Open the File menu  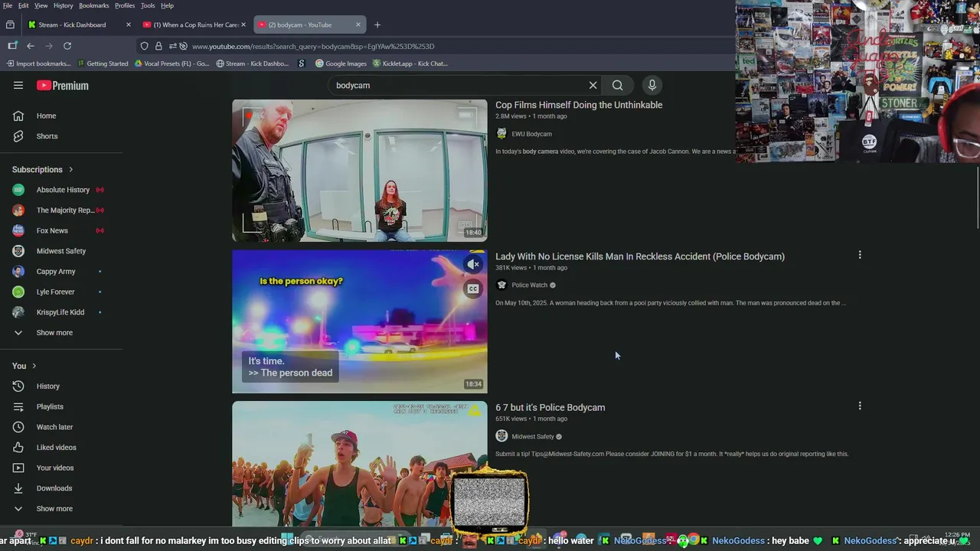8,5
